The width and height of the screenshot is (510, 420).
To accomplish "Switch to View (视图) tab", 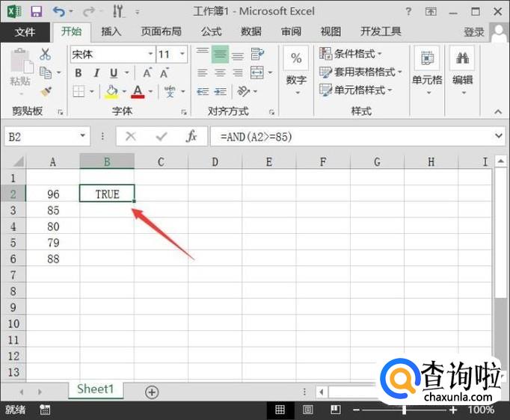I will (x=331, y=31).
